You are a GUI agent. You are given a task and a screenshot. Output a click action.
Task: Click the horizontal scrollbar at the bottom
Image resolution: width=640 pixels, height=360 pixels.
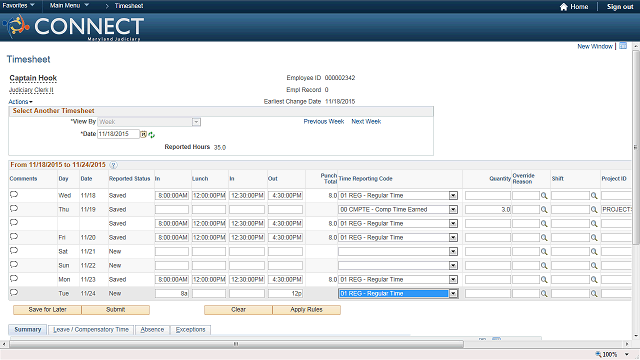(236, 344)
